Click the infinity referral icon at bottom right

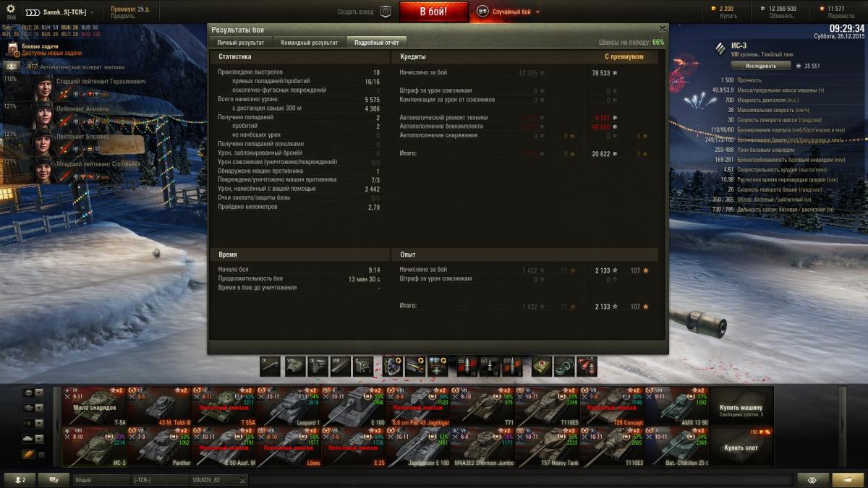click(x=813, y=480)
